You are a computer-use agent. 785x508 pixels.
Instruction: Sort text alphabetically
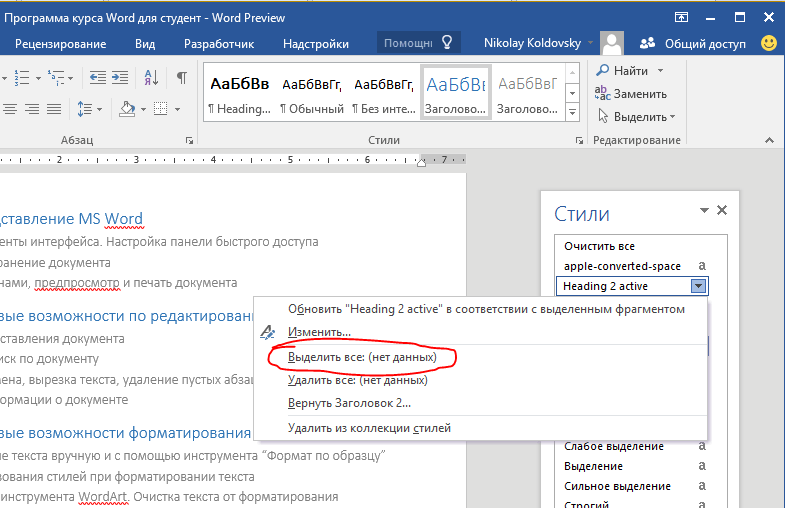tap(151, 78)
